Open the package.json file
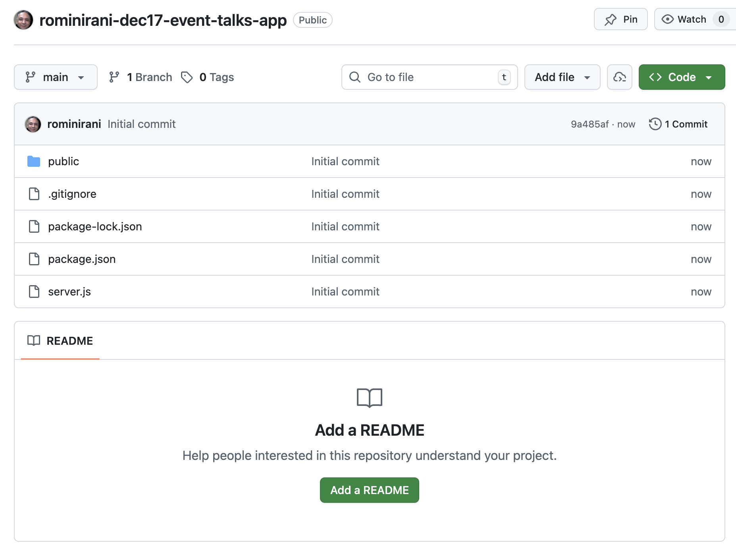 click(82, 259)
